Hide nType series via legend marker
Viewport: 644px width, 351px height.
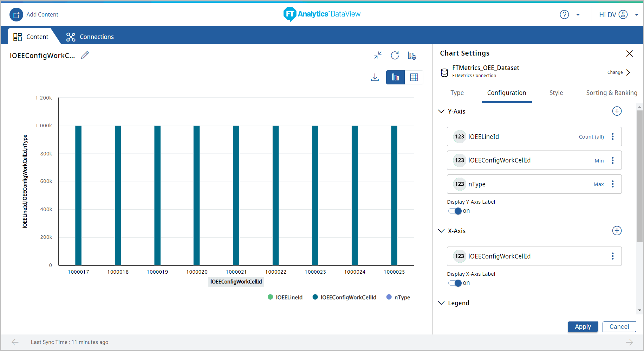(389, 297)
